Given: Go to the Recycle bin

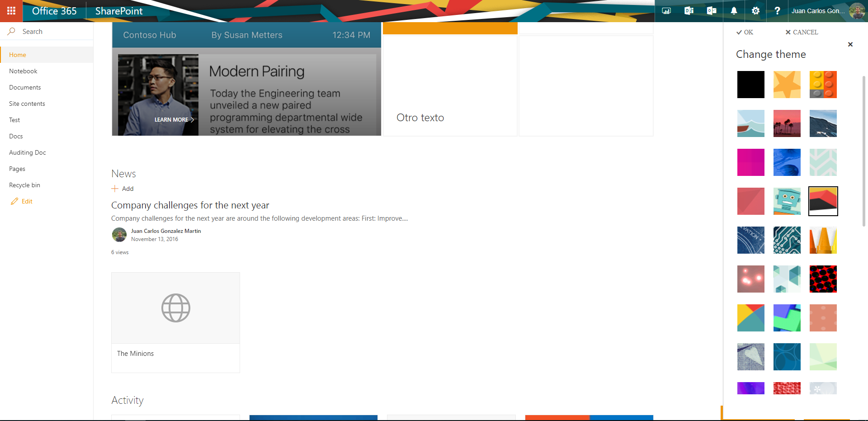Looking at the screenshot, I should tap(24, 184).
